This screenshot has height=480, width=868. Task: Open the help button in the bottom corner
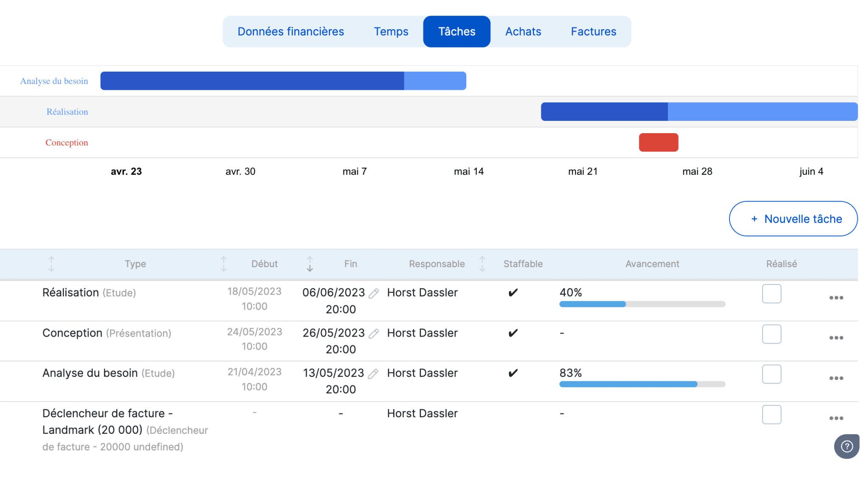pos(846,447)
